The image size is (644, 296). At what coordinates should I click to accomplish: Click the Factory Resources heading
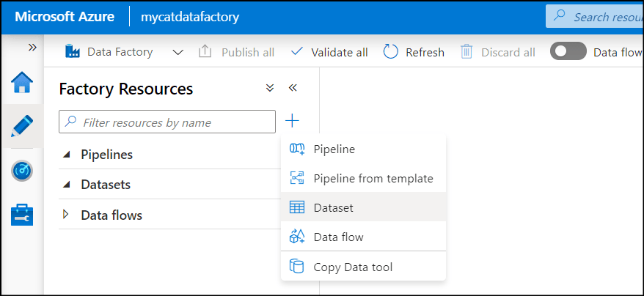pos(126,88)
